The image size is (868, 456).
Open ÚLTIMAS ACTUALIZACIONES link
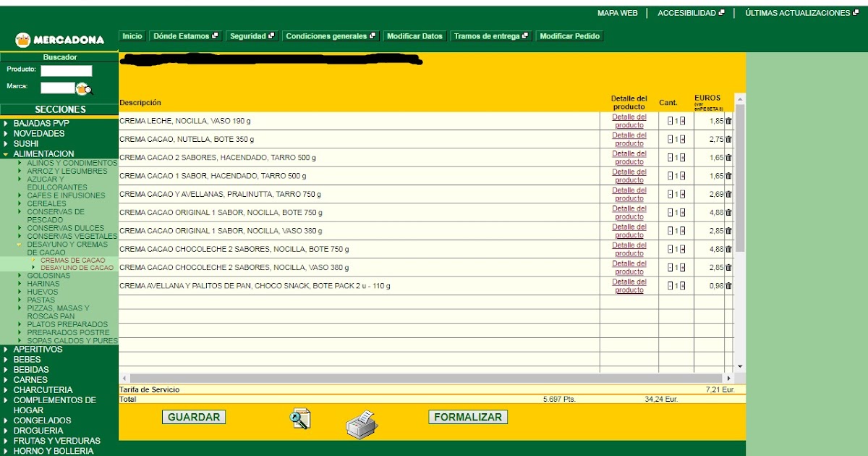pyautogui.click(x=802, y=13)
